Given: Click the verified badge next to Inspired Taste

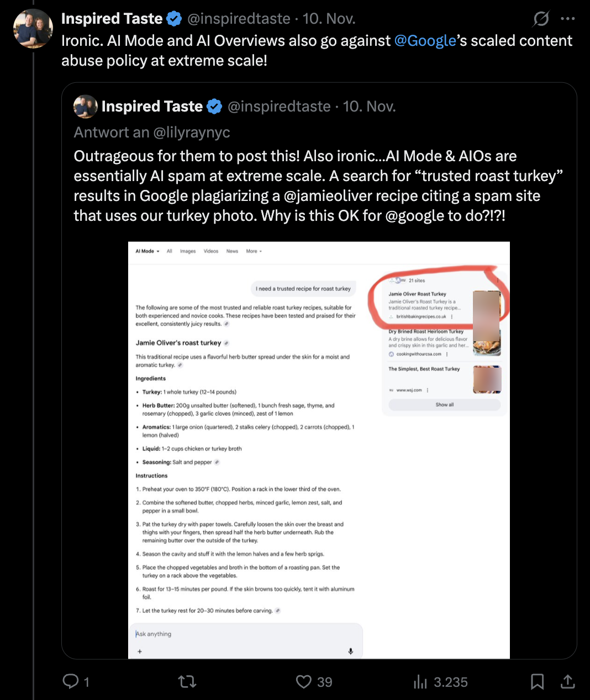Looking at the screenshot, I should tap(174, 18).
